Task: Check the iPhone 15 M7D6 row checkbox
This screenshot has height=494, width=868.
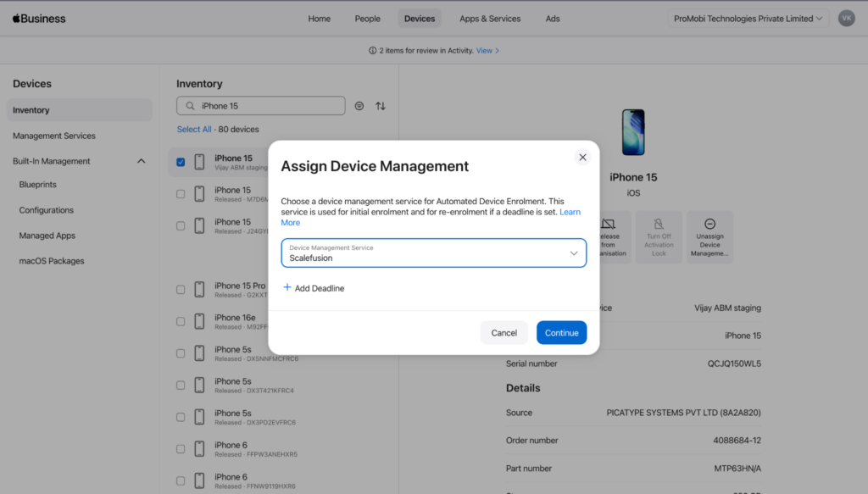Action: [181, 194]
